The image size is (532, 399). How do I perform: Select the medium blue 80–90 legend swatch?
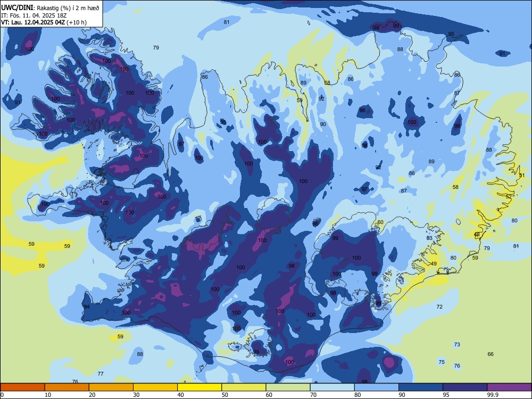pos(377,387)
